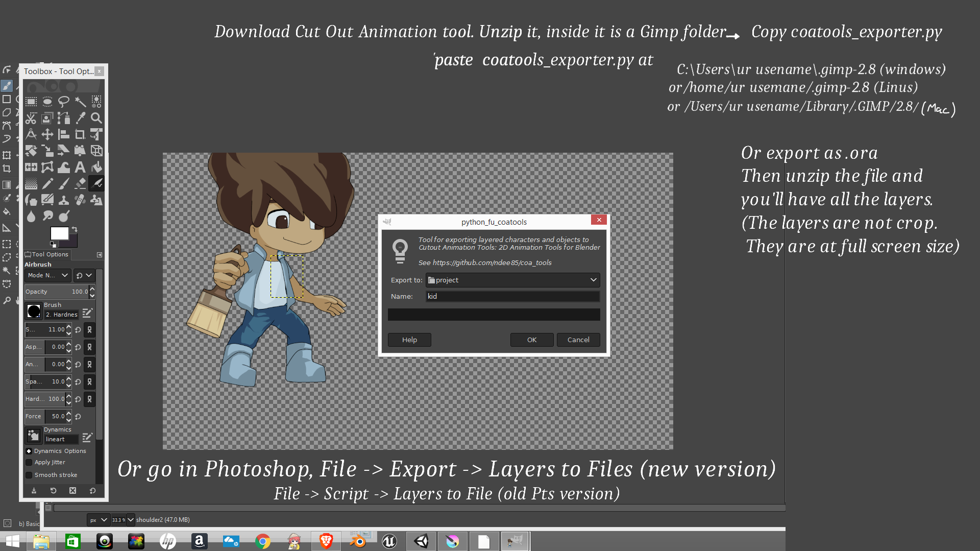Select the Blur/Sharpen droplet tool

coord(31,216)
